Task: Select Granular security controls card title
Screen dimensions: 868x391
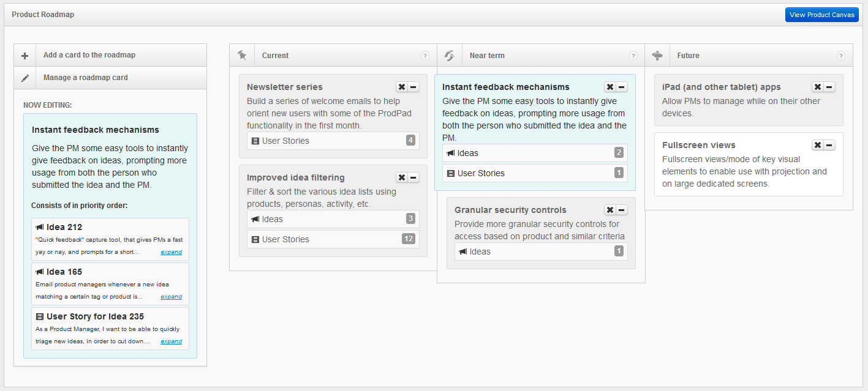Action: [x=510, y=210]
